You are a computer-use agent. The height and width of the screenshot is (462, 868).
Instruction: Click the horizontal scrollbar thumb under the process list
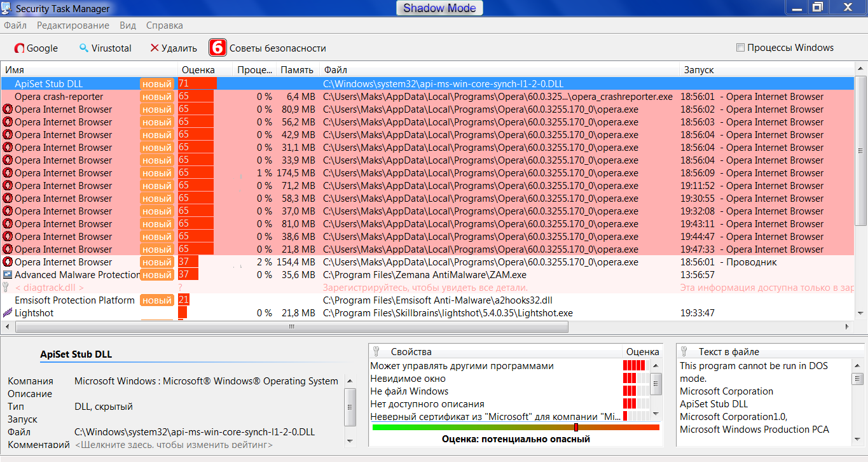292,327
